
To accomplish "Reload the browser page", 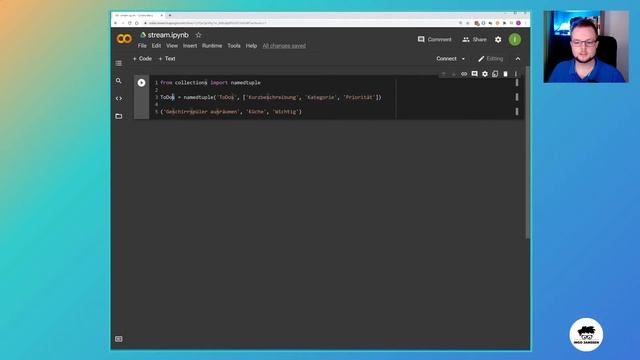I will [x=130, y=23].
